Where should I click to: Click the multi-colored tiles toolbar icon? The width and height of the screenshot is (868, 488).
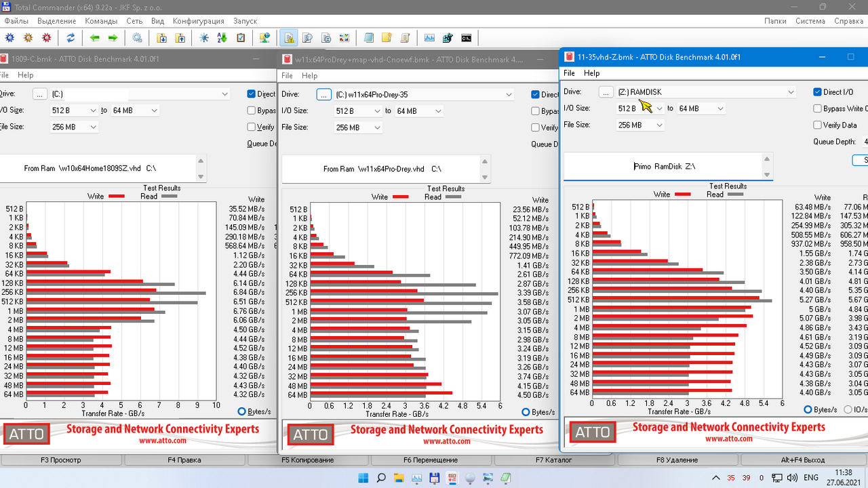point(344,38)
